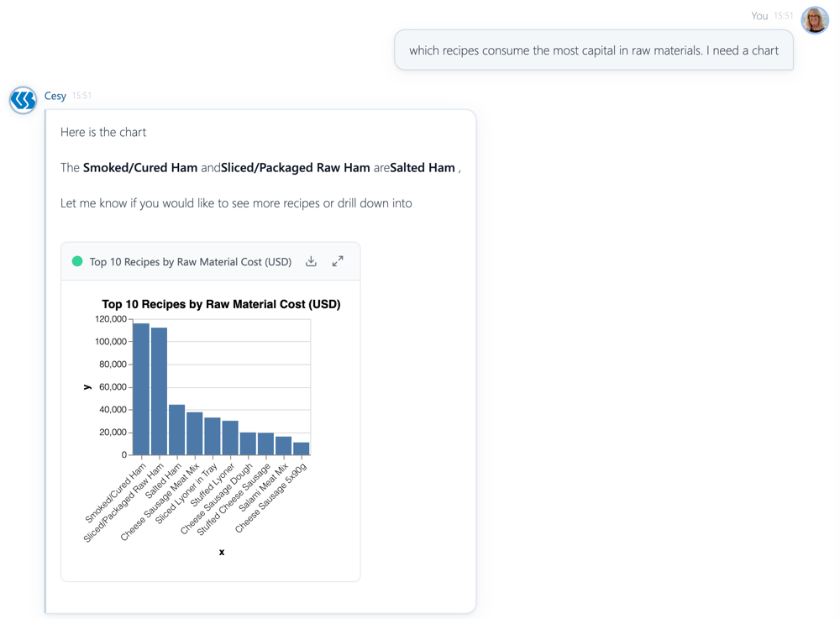The image size is (840, 619).
Task: Click the y axis title beside chart
Action: [x=87, y=387]
